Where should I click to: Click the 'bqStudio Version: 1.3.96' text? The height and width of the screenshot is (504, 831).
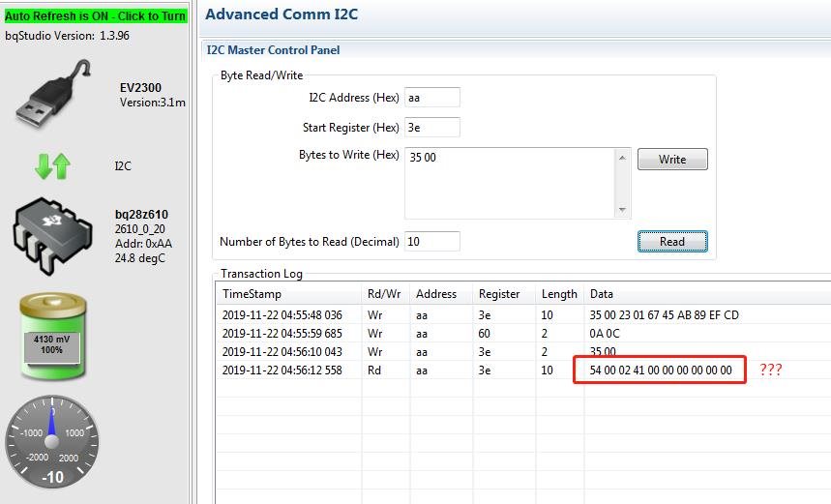pos(68,36)
